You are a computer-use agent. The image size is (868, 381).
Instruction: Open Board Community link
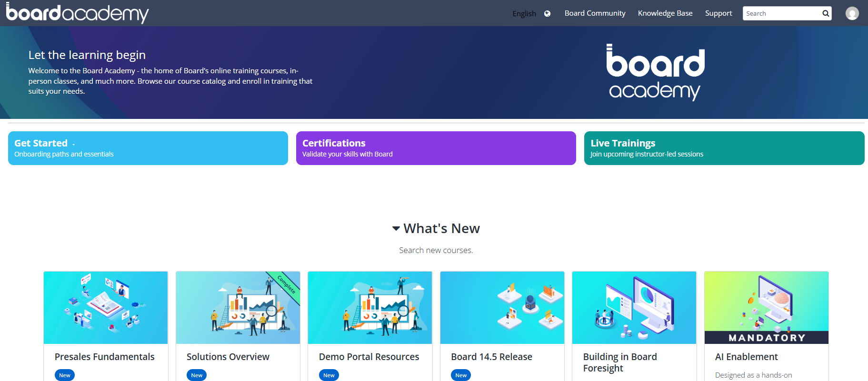point(595,13)
